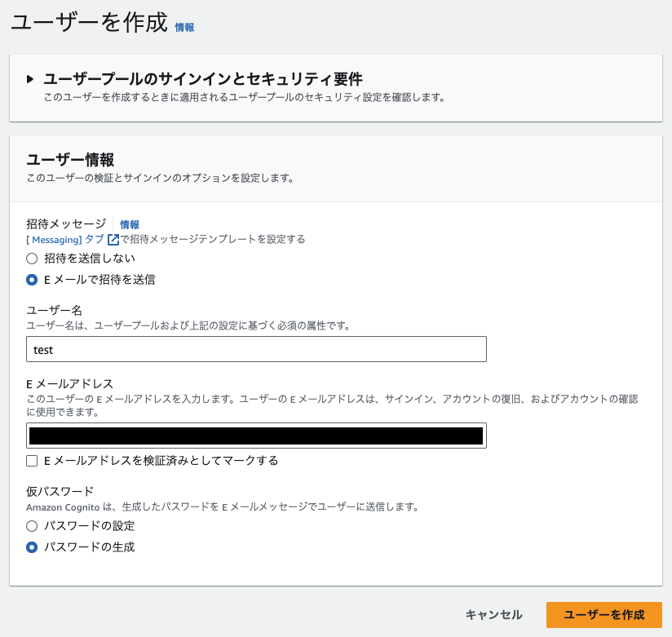
Task: Select the パスワードの設定 option
Action: pos(31,526)
